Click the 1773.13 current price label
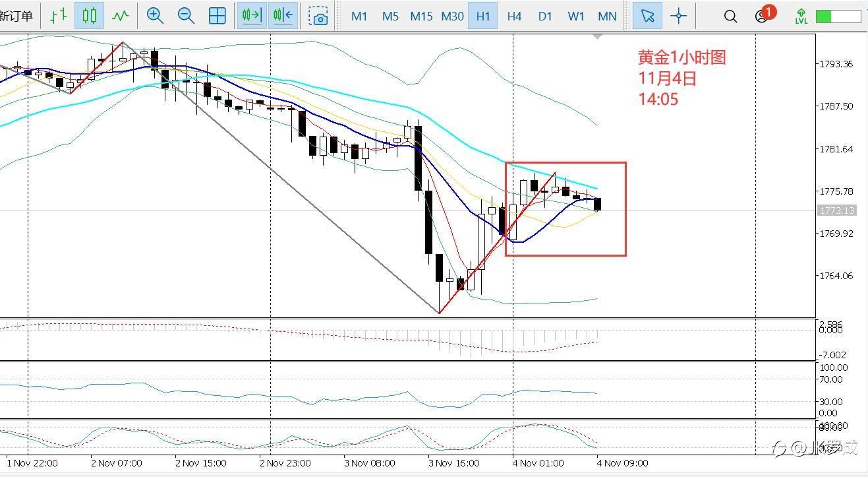The image size is (868, 477). (836, 210)
